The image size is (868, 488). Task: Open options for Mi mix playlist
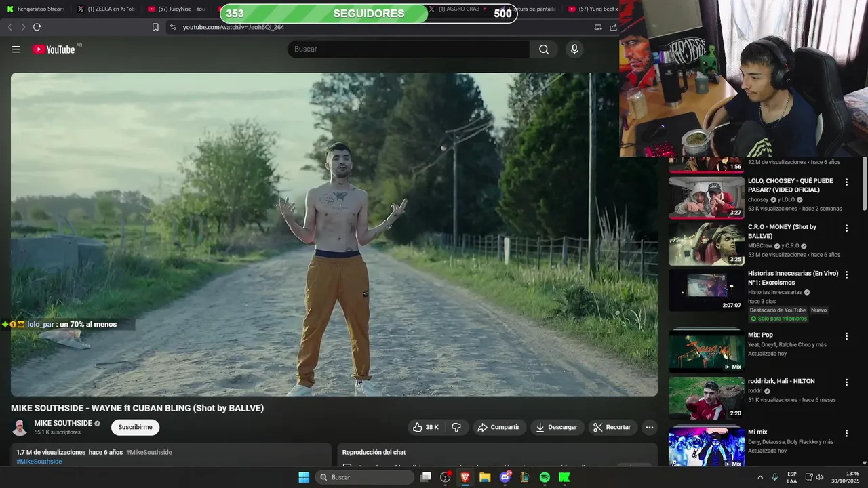click(x=846, y=433)
